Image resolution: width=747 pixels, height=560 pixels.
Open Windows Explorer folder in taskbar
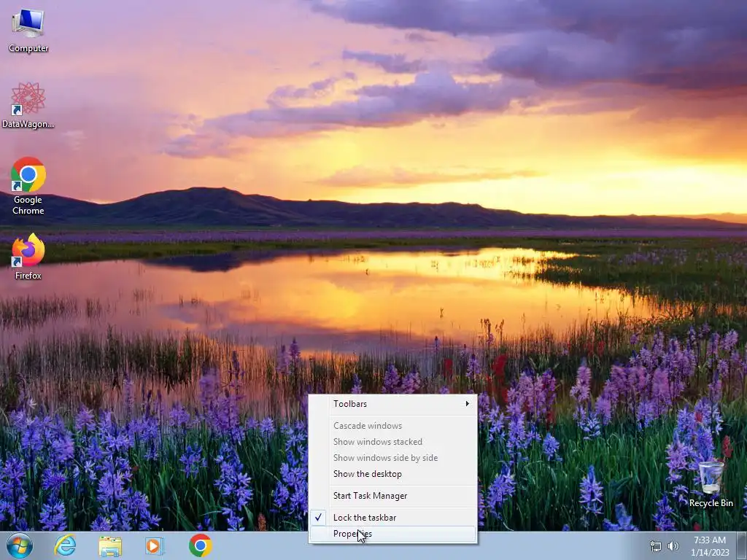pos(110,546)
